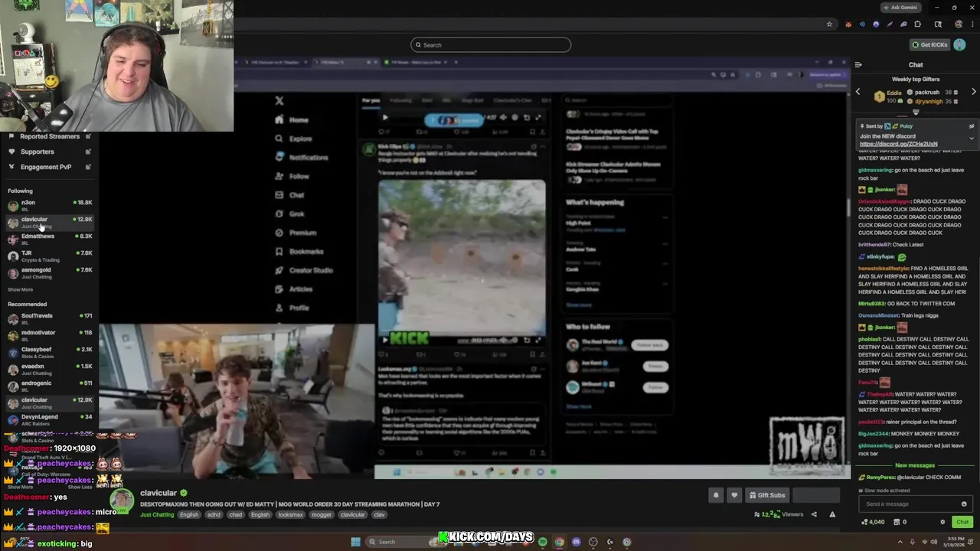Click the looksmax stream tag
The height and width of the screenshot is (551, 980).
coord(290,514)
